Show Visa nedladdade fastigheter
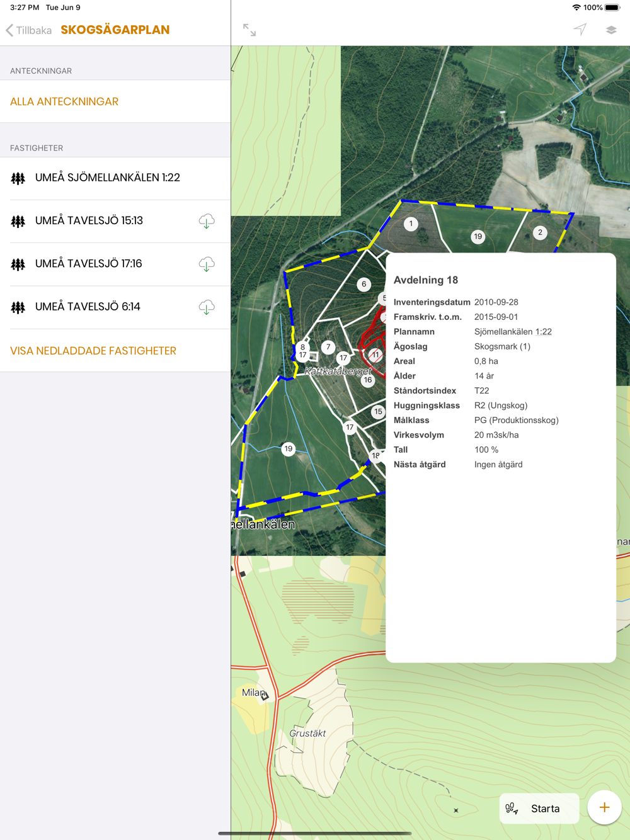Image resolution: width=630 pixels, height=840 pixels. tap(93, 351)
